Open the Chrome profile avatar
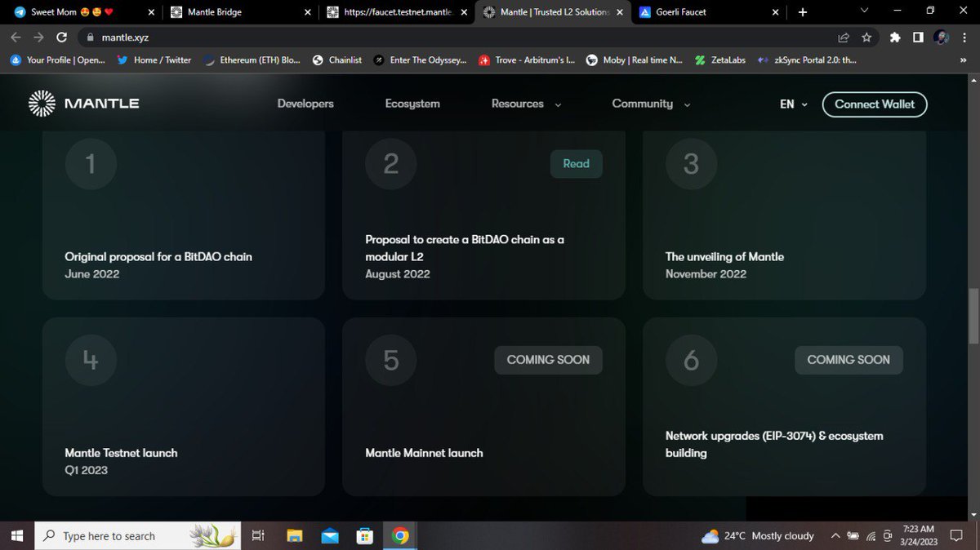The height and width of the screenshot is (550, 980). (941, 37)
